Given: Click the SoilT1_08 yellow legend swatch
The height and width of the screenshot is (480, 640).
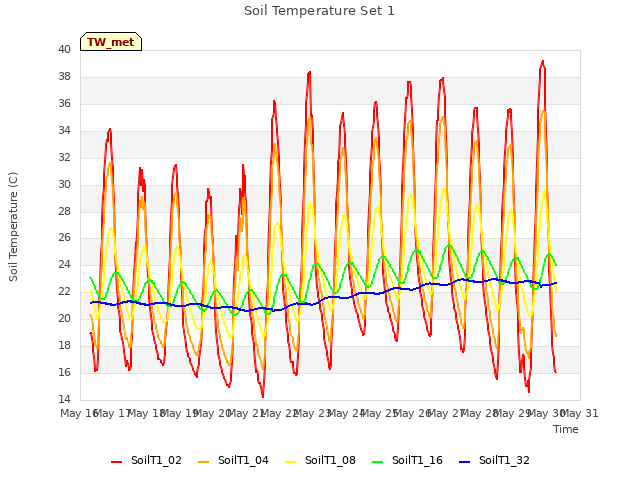Looking at the screenshot, I should pos(290,462).
